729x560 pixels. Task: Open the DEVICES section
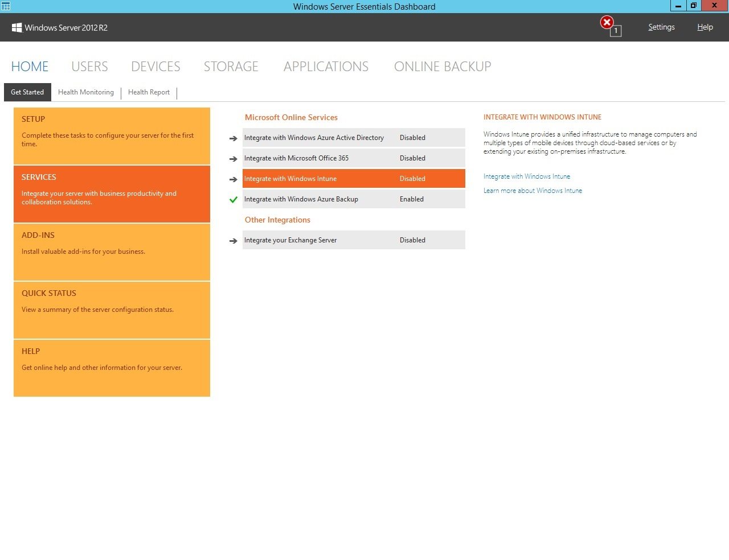(x=155, y=67)
